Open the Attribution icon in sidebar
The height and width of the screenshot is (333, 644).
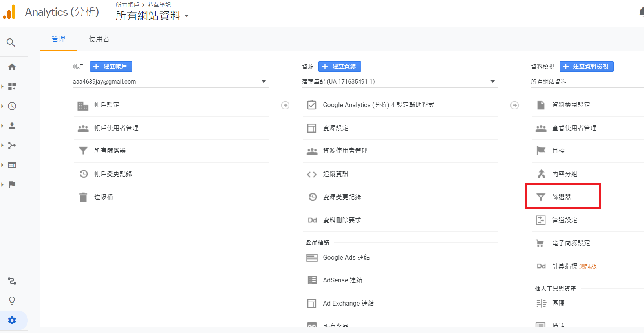click(12, 281)
